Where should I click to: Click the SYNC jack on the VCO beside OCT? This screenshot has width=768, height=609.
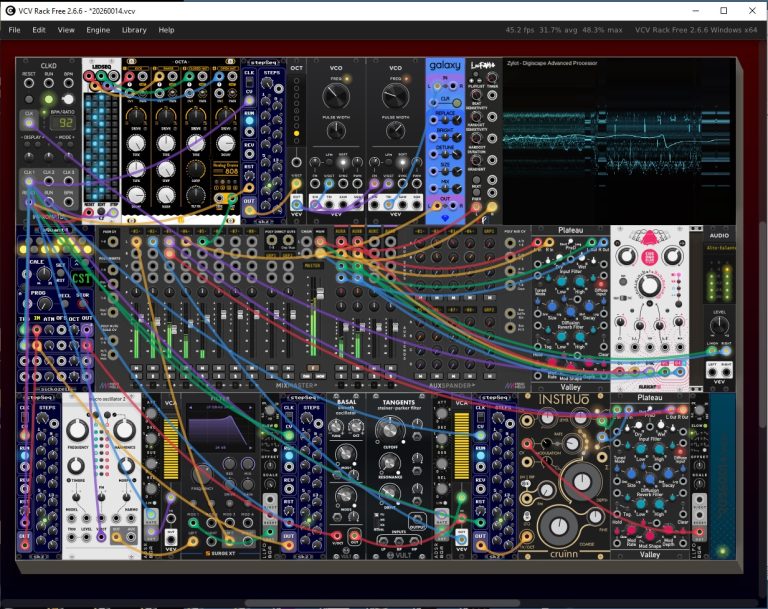point(343,184)
